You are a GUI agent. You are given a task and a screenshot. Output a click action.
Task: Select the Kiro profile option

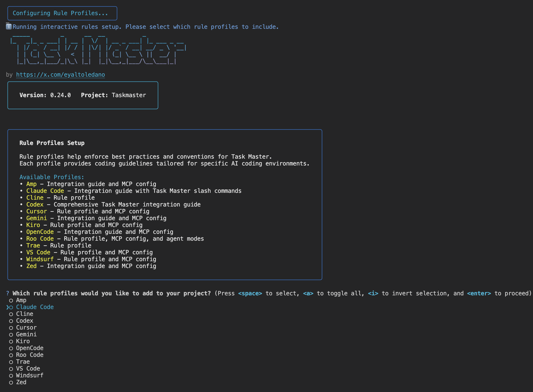tap(11, 341)
